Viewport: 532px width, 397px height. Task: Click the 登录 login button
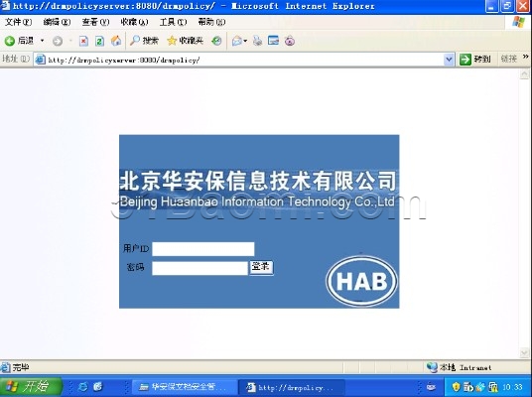[261, 267]
